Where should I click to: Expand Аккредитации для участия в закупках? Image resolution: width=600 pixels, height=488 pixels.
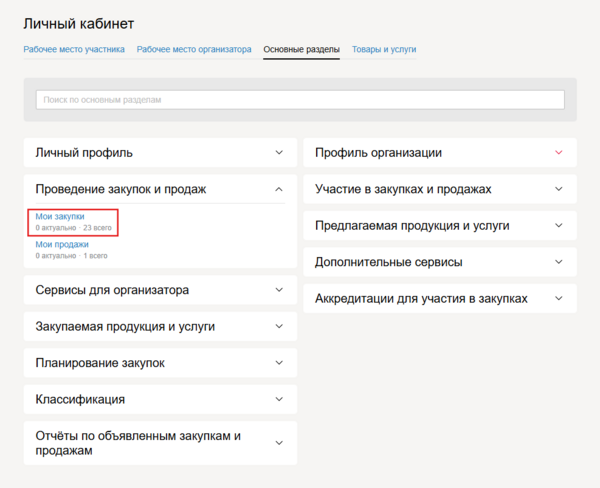pos(558,298)
